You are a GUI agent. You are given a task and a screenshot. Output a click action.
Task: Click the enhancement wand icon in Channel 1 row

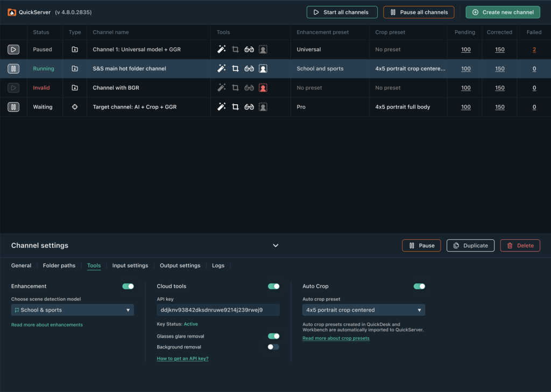tap(221, 49)
